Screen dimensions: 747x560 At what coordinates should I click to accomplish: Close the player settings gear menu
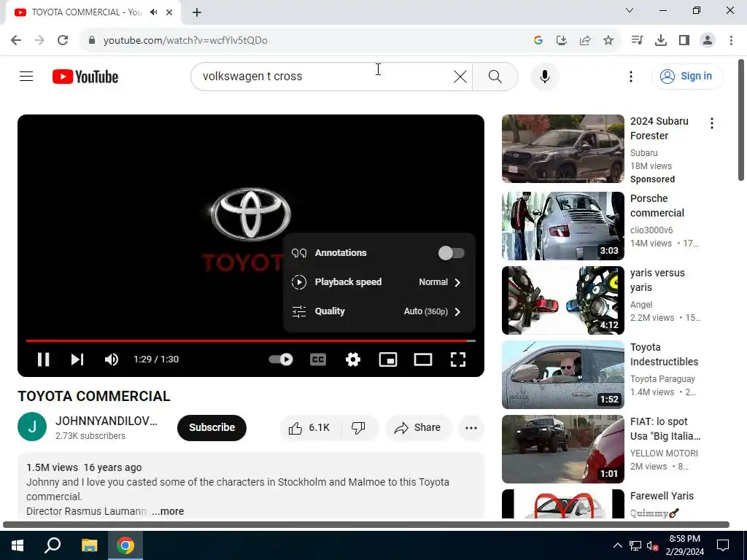coord(353,359)
